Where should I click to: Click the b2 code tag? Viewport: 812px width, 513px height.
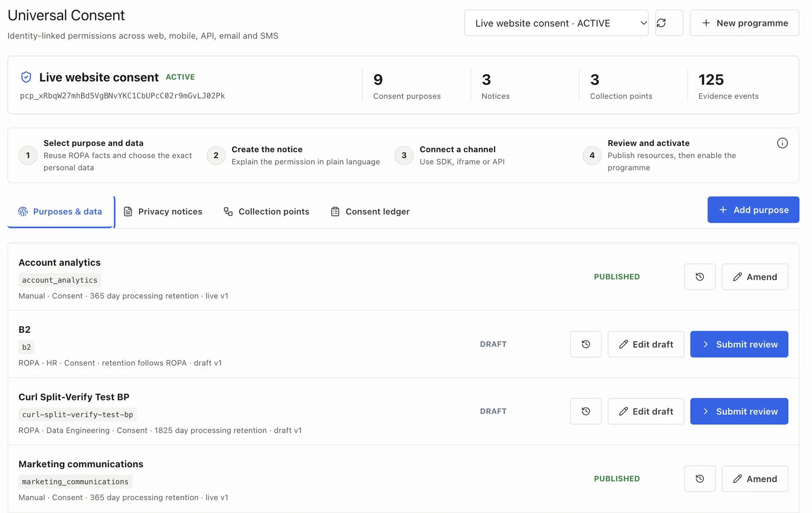click(x=26, y=347)
